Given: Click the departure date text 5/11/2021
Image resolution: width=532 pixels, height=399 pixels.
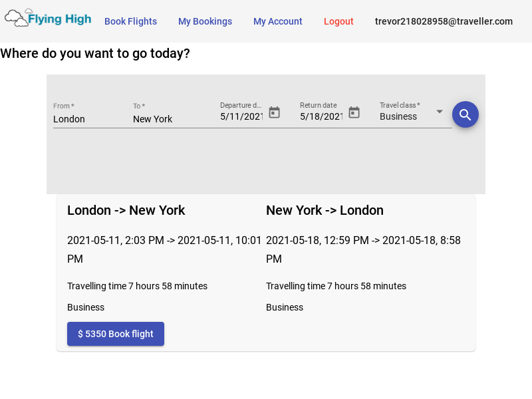Looking at the screenshot, I should coord(241,116).
